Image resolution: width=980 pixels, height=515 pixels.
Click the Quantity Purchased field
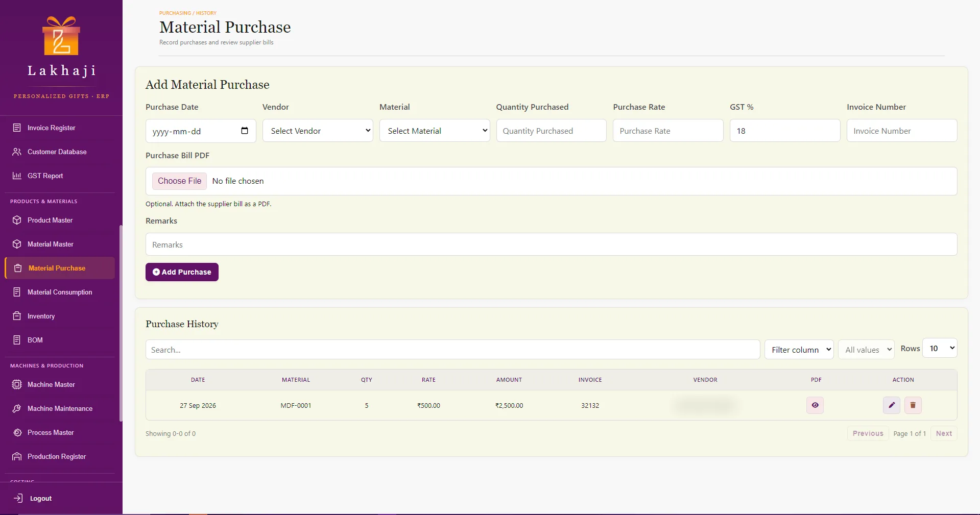click(x=551, y=131)
